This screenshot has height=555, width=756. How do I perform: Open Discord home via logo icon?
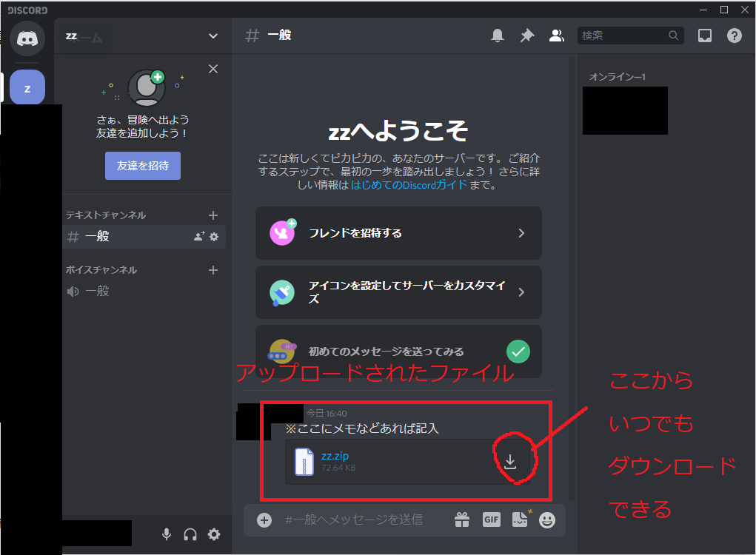click(x=27, y=38)
